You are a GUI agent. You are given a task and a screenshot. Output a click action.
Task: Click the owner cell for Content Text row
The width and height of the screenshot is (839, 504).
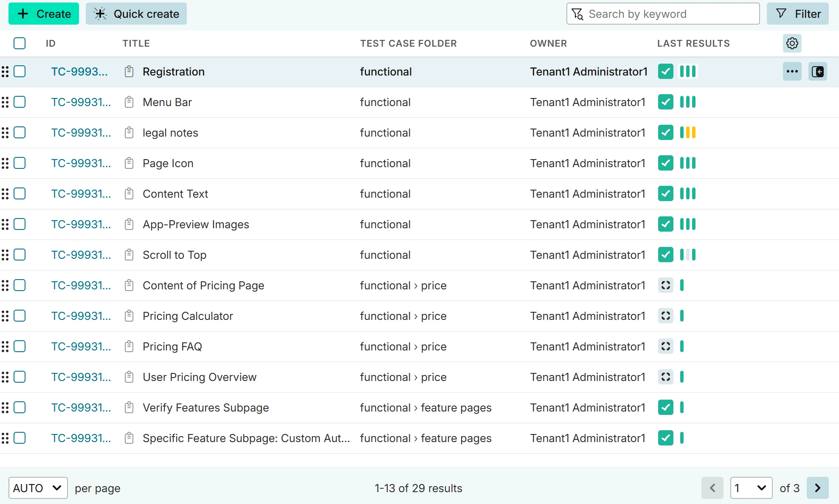tap(588, 194)
